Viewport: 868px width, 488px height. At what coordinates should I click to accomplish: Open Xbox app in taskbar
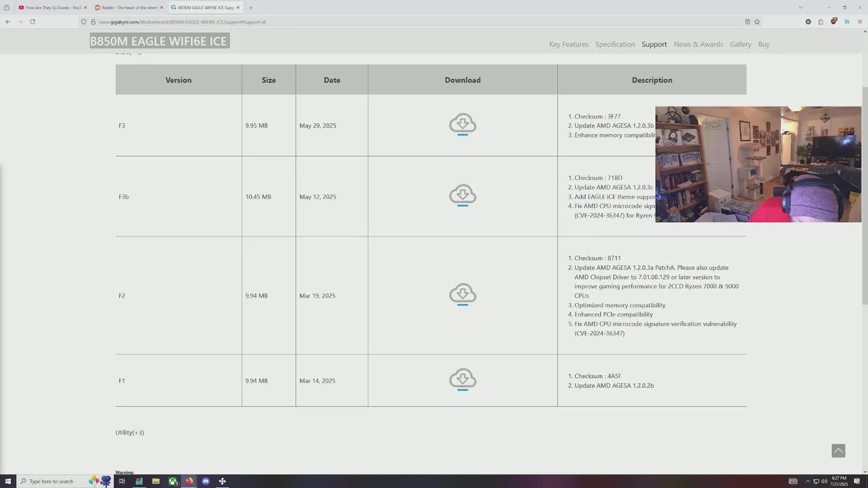pyautogui.click(x=173, y=481)
